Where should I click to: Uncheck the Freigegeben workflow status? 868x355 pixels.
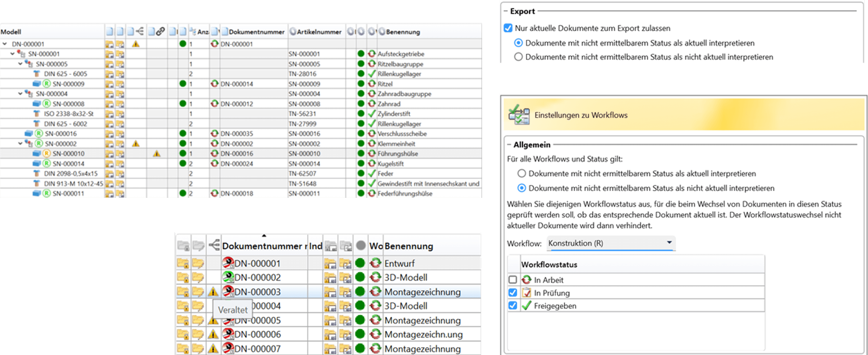pos(513,306)
